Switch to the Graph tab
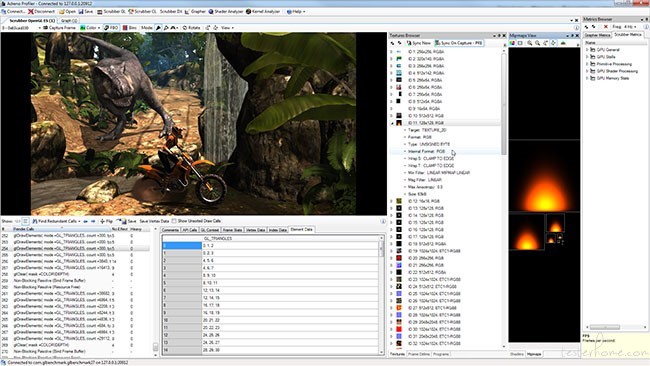The width and height of the screenshot is (650, 366). pos(68,20)
